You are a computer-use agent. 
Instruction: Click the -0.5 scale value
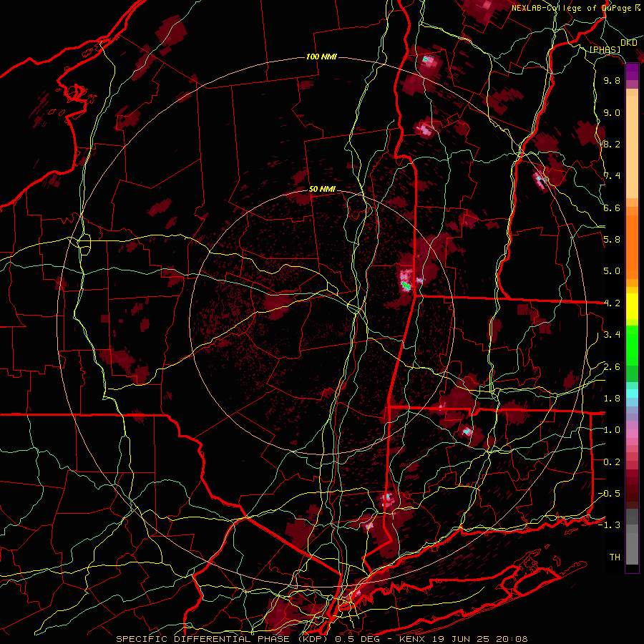(x=610, y=493)
